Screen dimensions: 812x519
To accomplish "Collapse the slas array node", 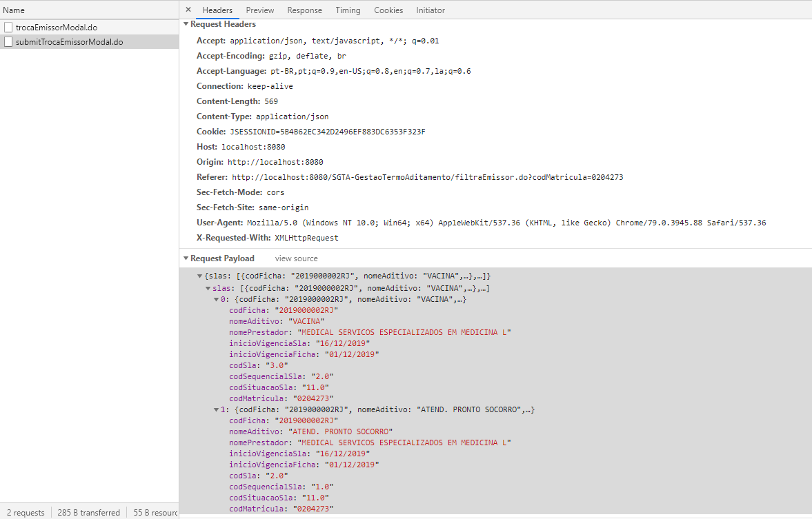I will 208,288.
